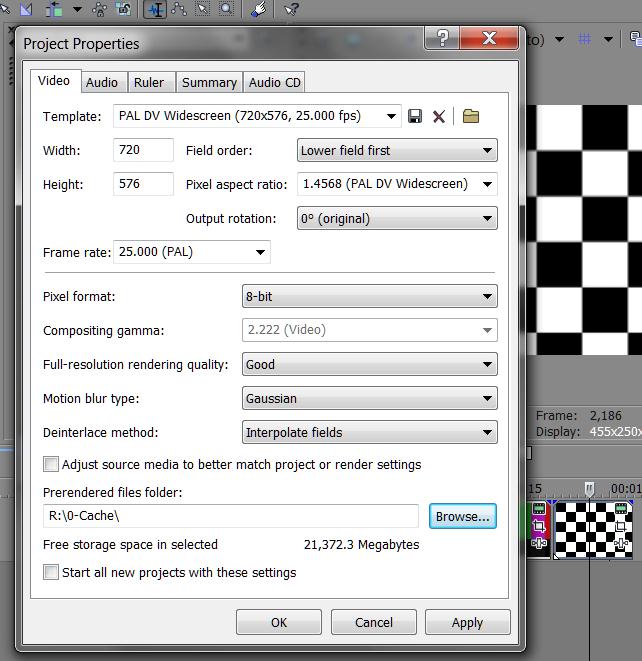Click the dialog's question mark help button

[442, 38]
